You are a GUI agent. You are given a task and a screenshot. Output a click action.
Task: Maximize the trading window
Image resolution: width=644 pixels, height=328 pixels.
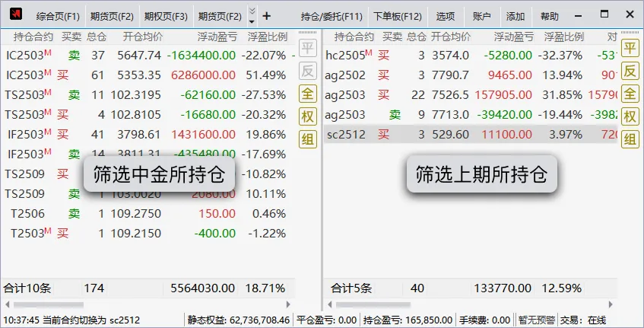[604, 14]
